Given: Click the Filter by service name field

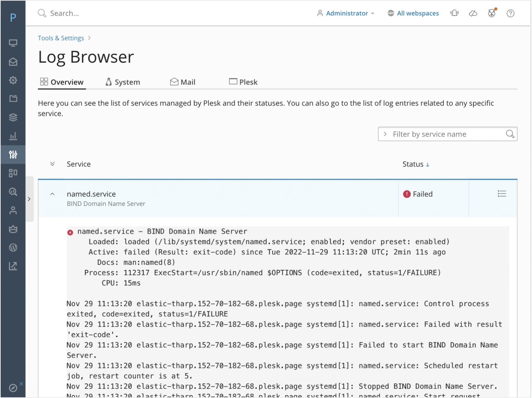Looking at the screenshot, I should pos(443,134).
